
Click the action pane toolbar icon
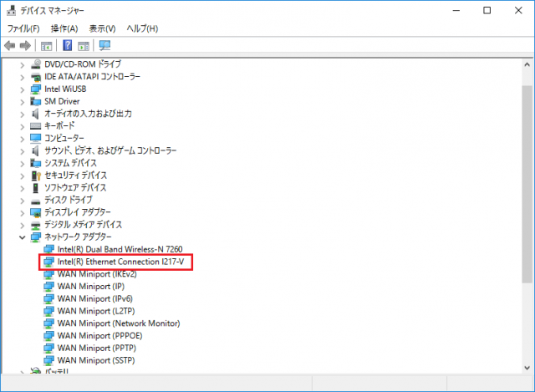point(84,45)
